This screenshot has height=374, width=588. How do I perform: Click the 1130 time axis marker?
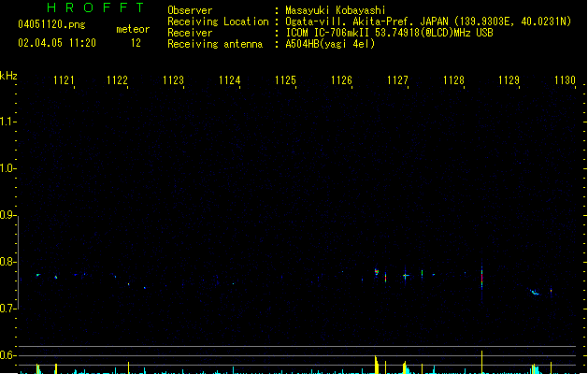click(x=565, y=80)
